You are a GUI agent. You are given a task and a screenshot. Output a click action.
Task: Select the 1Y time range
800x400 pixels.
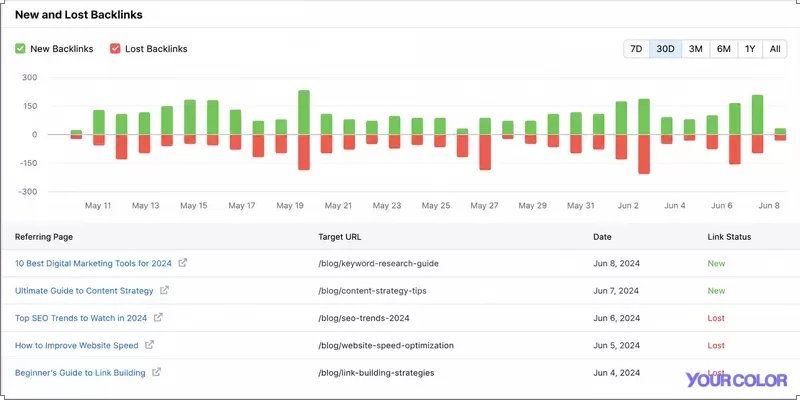pos(749,49)
